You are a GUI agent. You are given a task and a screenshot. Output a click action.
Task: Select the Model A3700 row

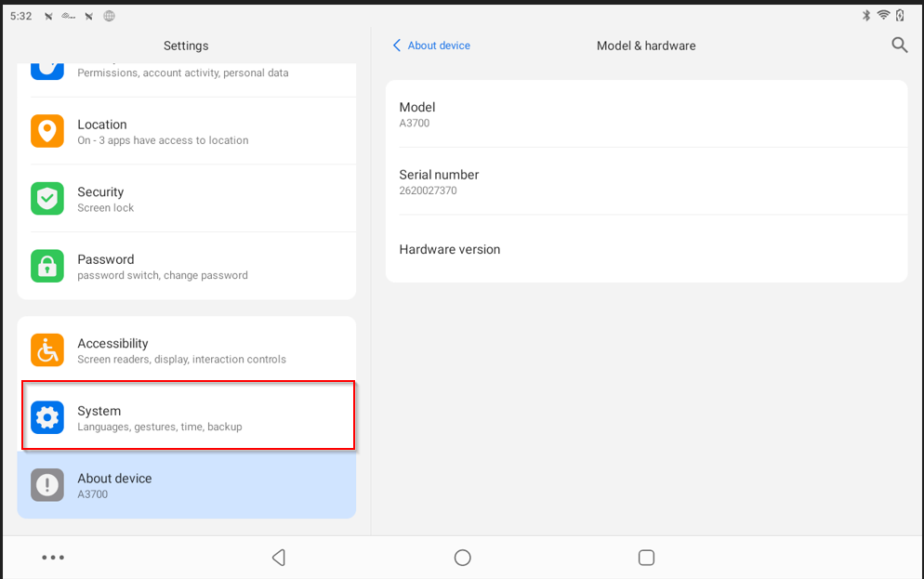click(646, 114)
